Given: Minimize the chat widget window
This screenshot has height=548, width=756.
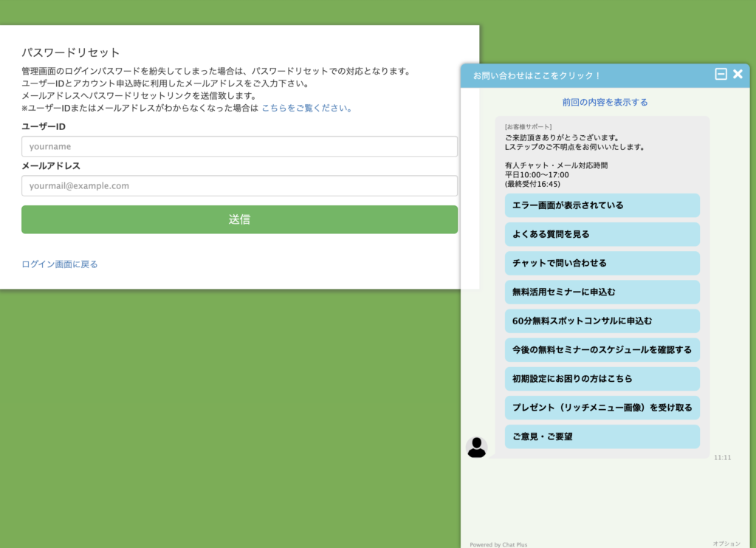Looking at the screenshot, I should [x=721, y=75].
